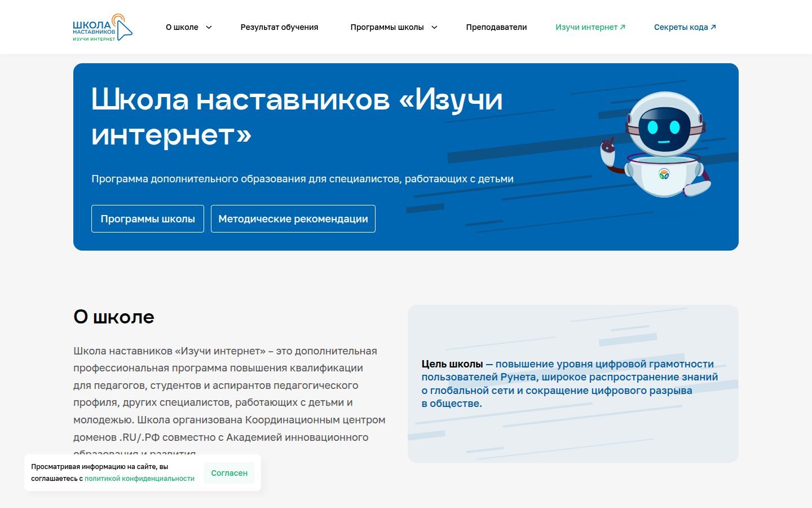Open the Школа наставников logo home link
Image resolution: width=812 pixels, height=508 pixels.
point(103,27)
